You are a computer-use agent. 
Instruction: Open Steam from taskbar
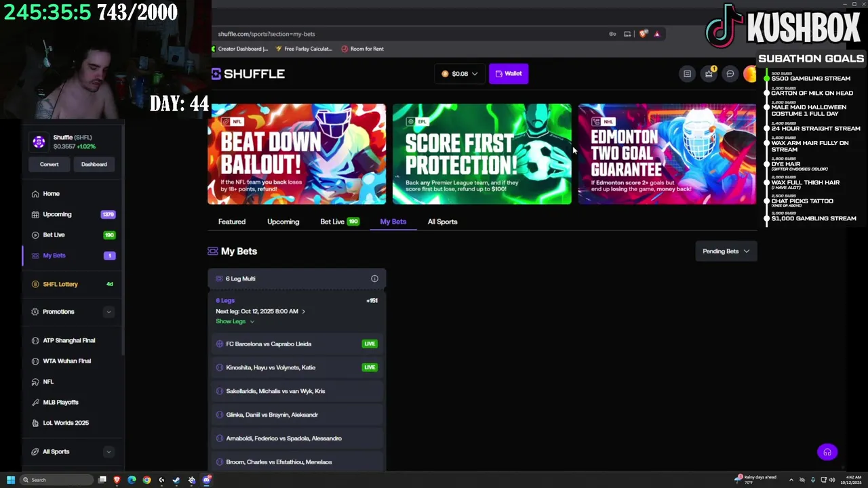point(176,480)
